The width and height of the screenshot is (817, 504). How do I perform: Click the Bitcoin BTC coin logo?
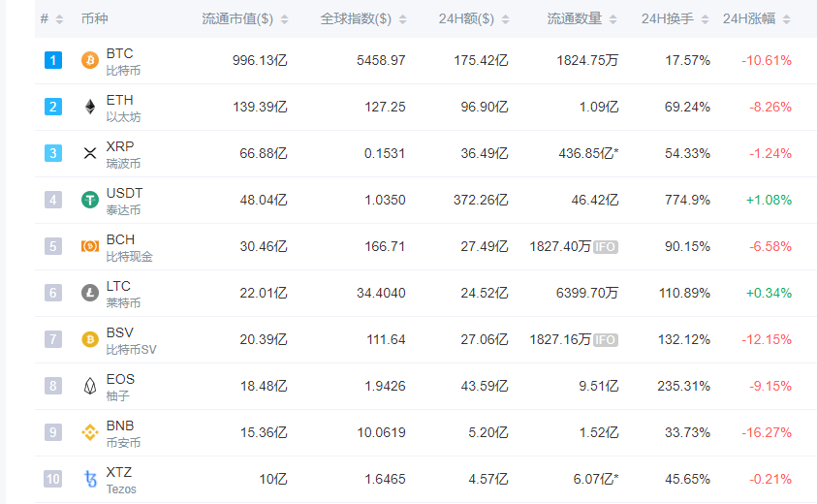pos(90,60)
